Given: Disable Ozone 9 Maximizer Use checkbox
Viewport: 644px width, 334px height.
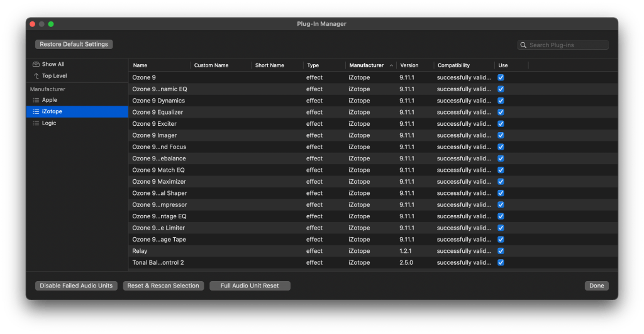Looking at the screenshot, I should [501, 181].
